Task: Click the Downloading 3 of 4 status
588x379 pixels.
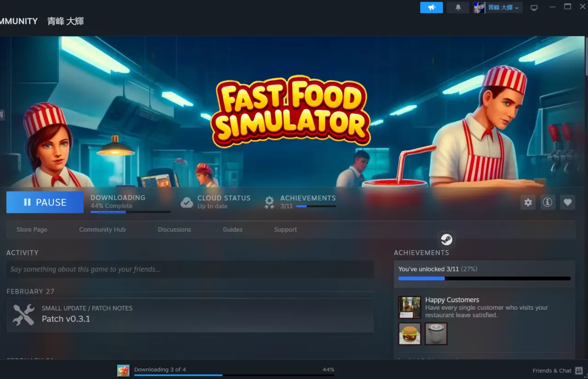Action: point(160,369)
